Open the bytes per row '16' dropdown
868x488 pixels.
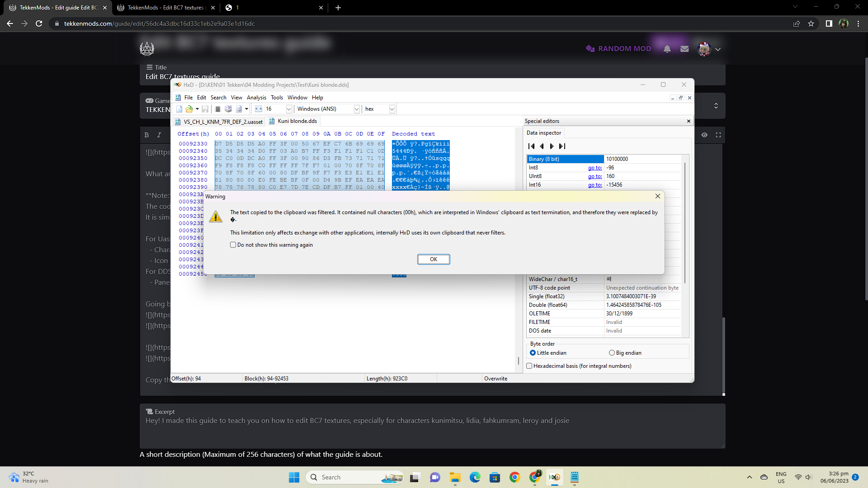[289, 109]
